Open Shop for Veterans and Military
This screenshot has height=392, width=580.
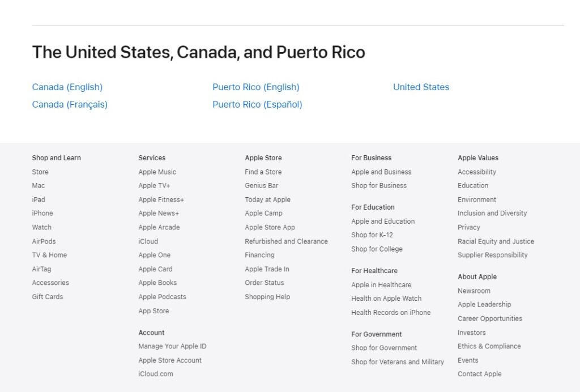pos(398,362)
